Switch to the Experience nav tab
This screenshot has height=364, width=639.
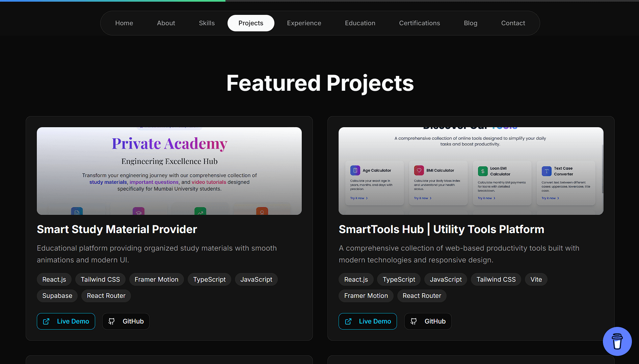304,23
